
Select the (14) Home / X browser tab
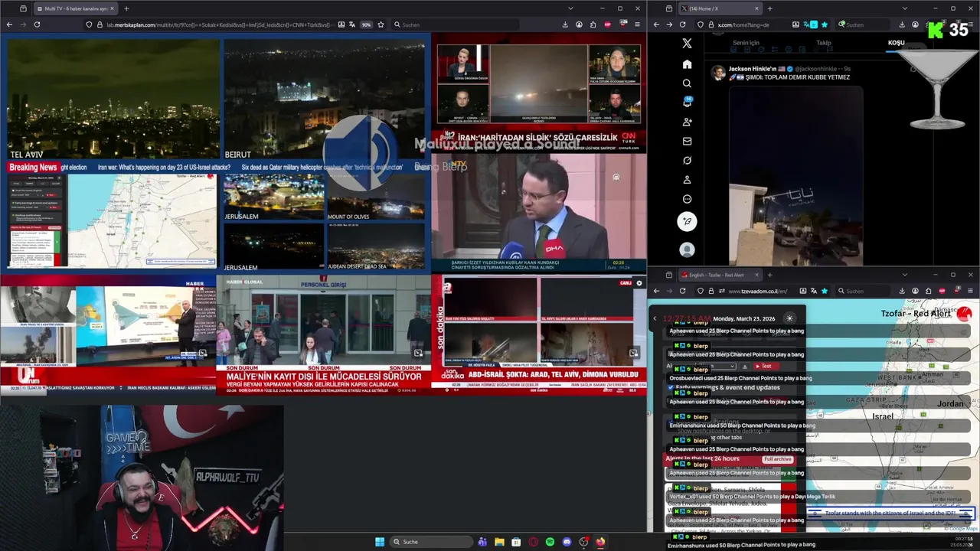(x=720, y=8)
